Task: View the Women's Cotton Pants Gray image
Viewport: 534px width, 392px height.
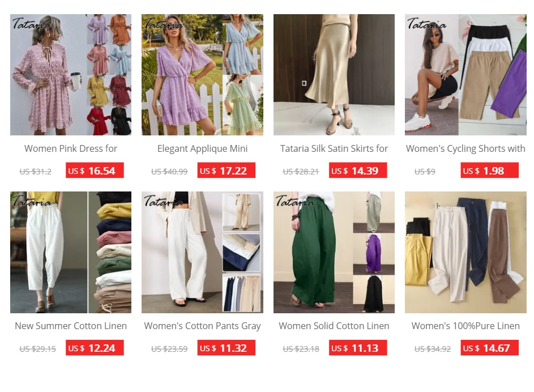Action: point(202,252)
